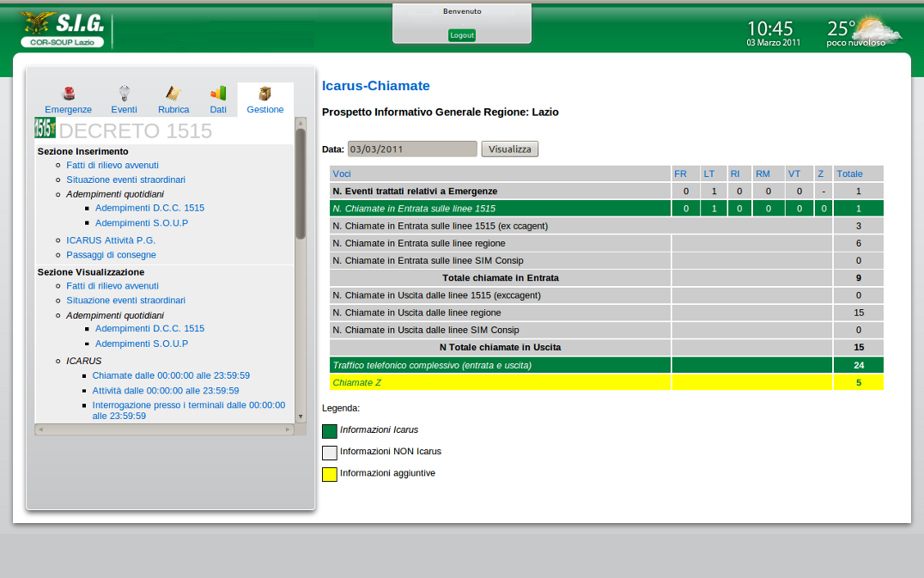Open Adempimenti S.O.U.P under Sezione Visualizzazione
The height and width of the screenshot is (578, 924).
tap(142, 344)
